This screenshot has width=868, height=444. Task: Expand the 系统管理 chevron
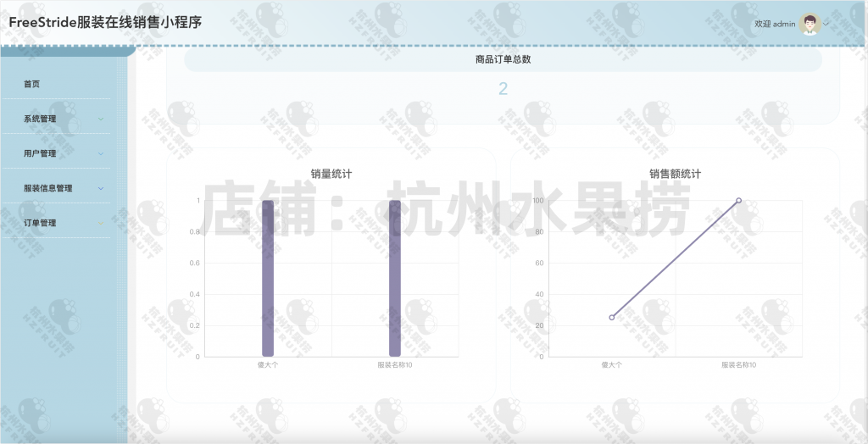101,119
